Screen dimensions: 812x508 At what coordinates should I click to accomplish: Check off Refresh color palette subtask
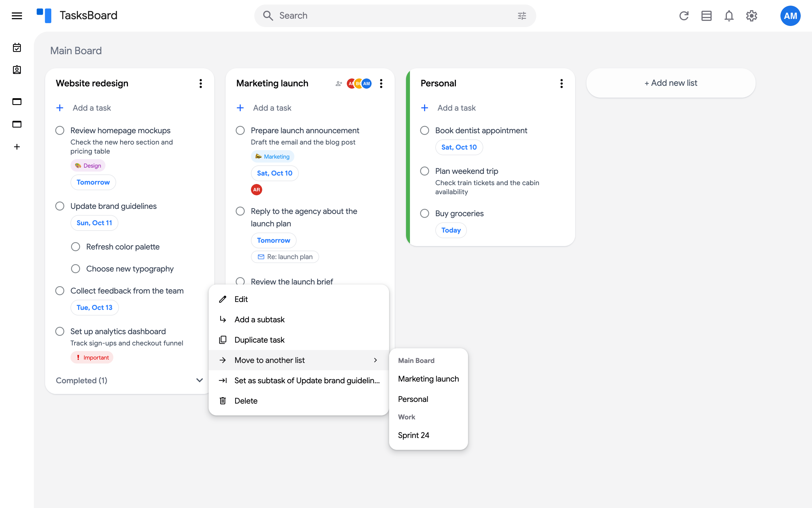(76, 247)
